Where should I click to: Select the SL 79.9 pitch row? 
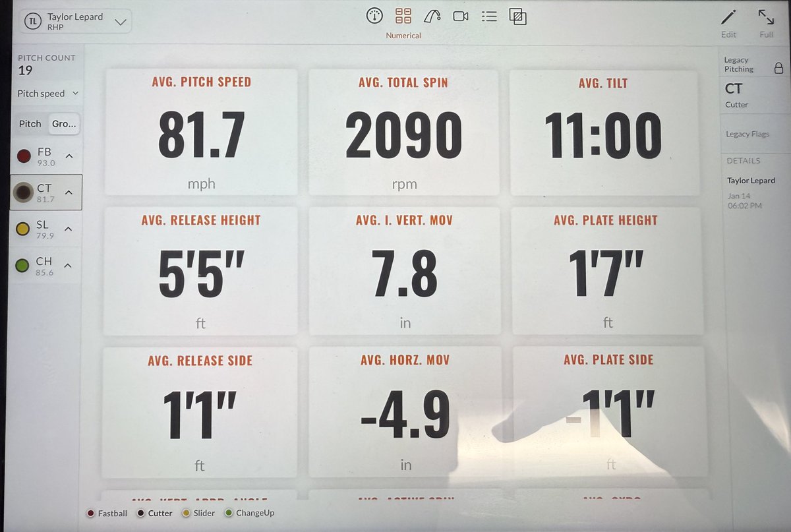click(x=45, y=229)
